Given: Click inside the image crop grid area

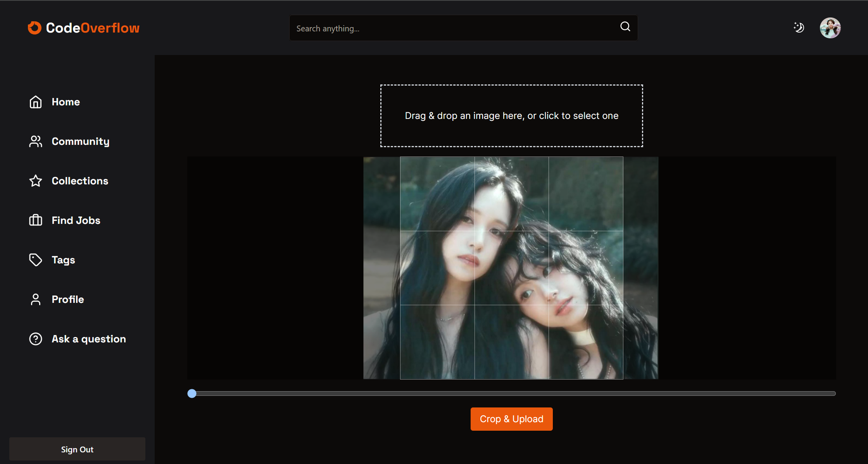Looking at the screenshot, I should tap(511, 268).
